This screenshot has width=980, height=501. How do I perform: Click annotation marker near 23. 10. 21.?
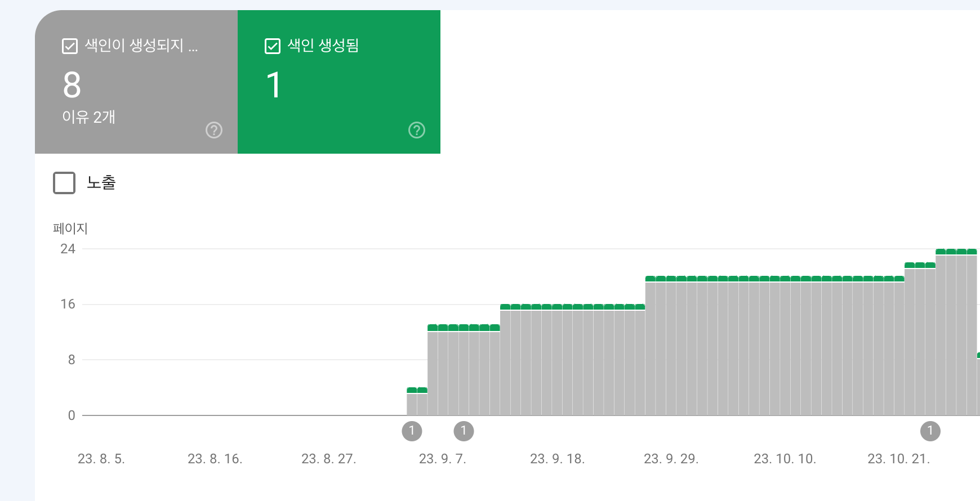tap(930, 431)
